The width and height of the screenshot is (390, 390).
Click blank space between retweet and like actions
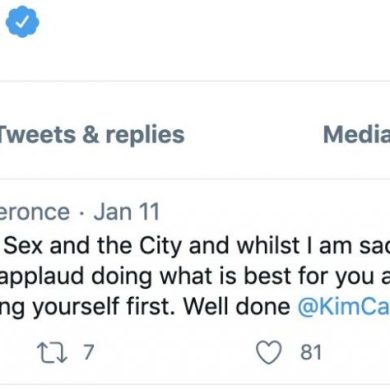(x=175, y=353)
